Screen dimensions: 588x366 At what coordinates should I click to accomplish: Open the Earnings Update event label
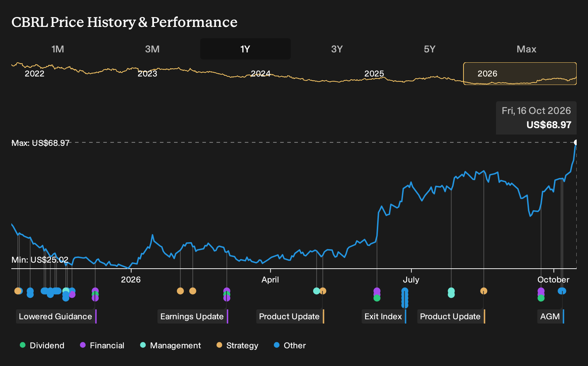click(193, 316)
